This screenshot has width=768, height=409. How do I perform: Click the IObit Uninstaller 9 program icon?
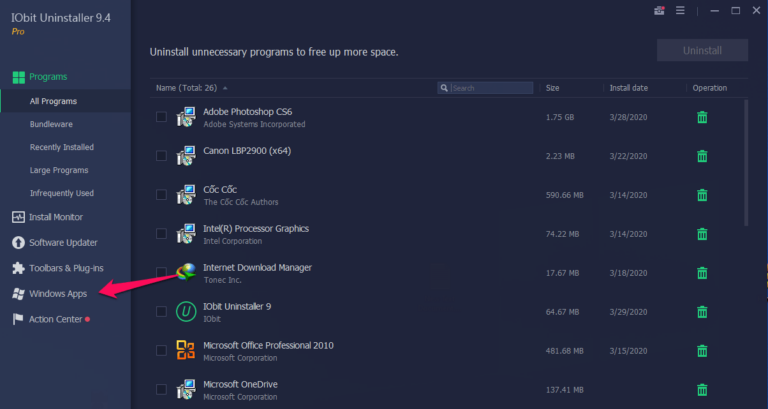[x=185, y=312]
